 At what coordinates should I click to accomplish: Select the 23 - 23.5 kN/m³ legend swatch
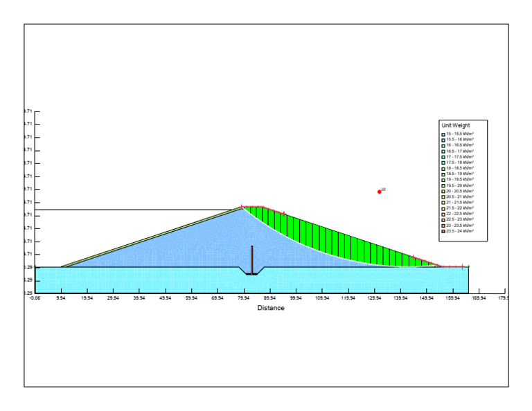(443, 226)
